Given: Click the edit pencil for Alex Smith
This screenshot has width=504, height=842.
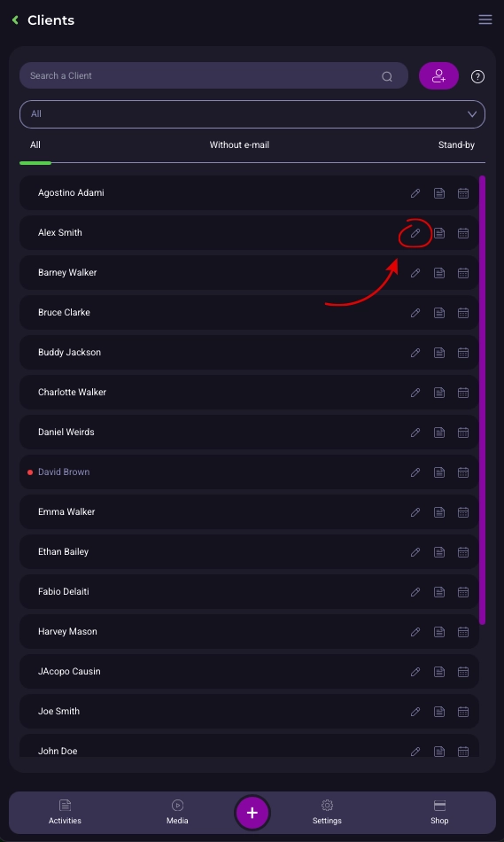Looking at the screenshot, I should (415, 233).
